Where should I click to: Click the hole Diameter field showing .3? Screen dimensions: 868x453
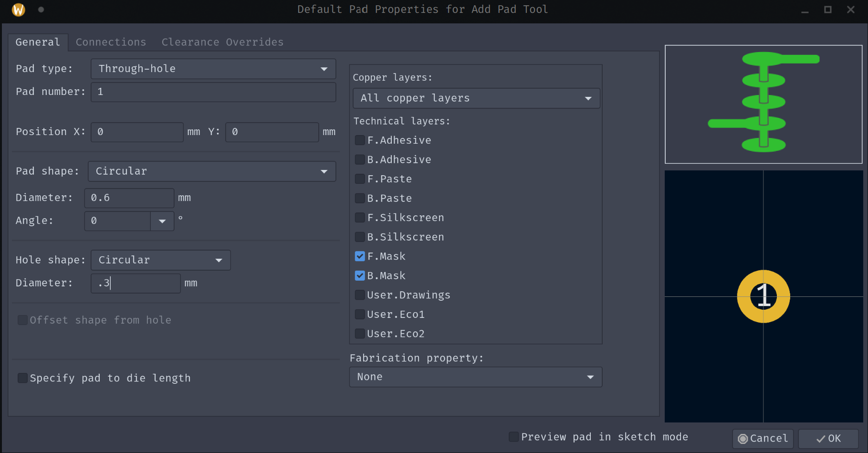click(136, 283)
